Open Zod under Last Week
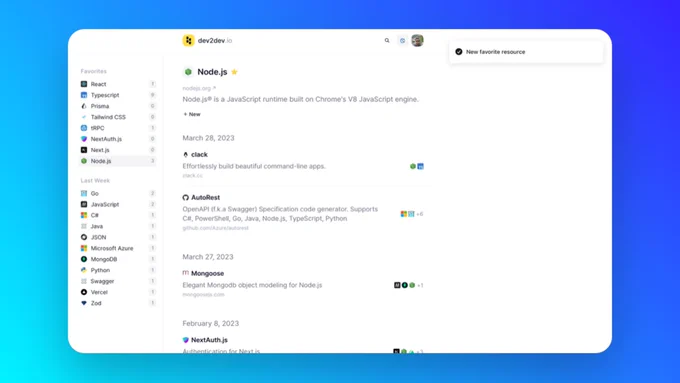The height and width of the screenshot is (383, 680). pyautogui.click(x=118, y=303)
